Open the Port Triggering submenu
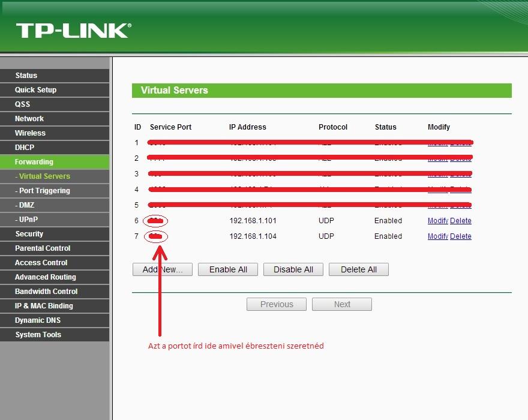528x420 pixels. [55, 191]
